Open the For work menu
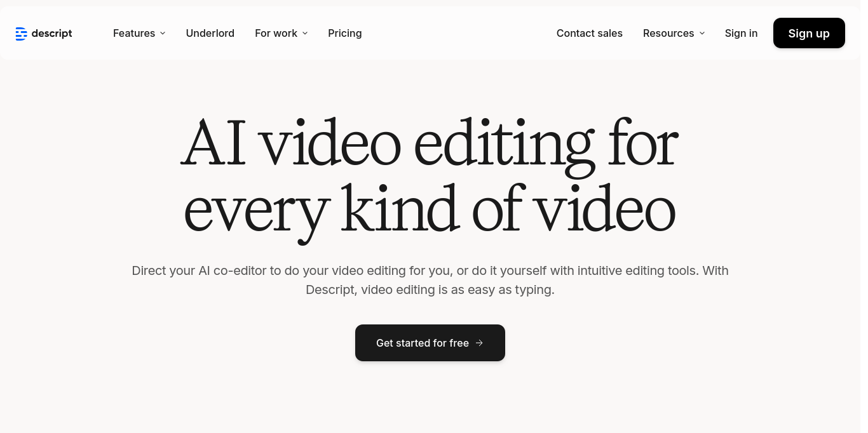Screen dimensions: 868x433 276,34
